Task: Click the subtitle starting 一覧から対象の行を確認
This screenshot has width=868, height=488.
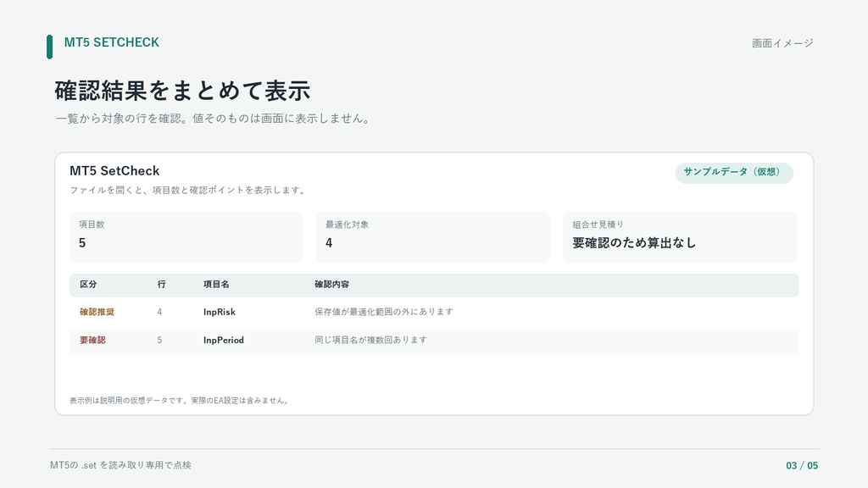Action: [214, 119]
